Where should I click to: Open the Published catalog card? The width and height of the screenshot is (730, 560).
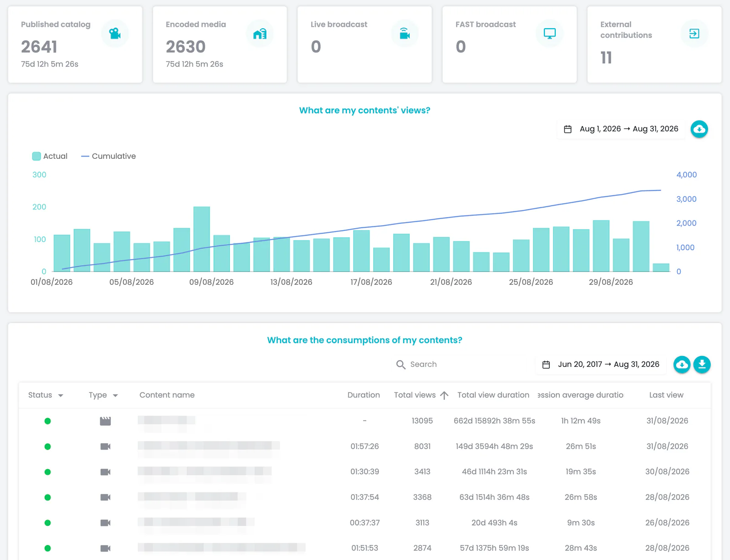pos(75,44)
